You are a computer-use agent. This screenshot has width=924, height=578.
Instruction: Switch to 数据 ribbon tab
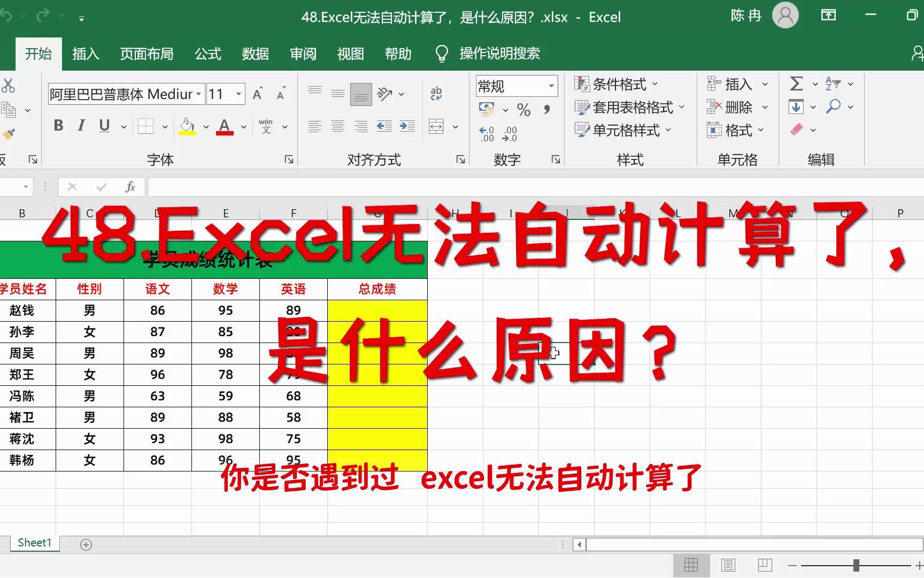[x=256, y=54]
